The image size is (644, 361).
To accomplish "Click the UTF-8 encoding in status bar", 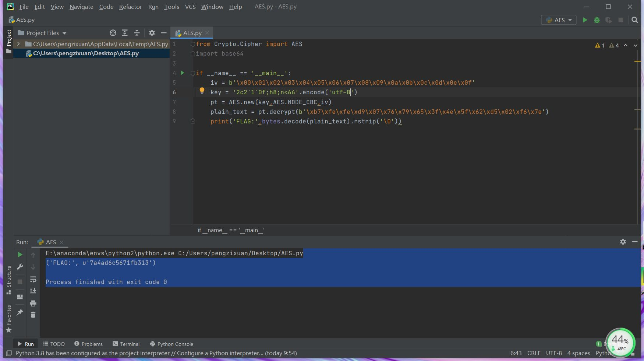I will [554, 353].
